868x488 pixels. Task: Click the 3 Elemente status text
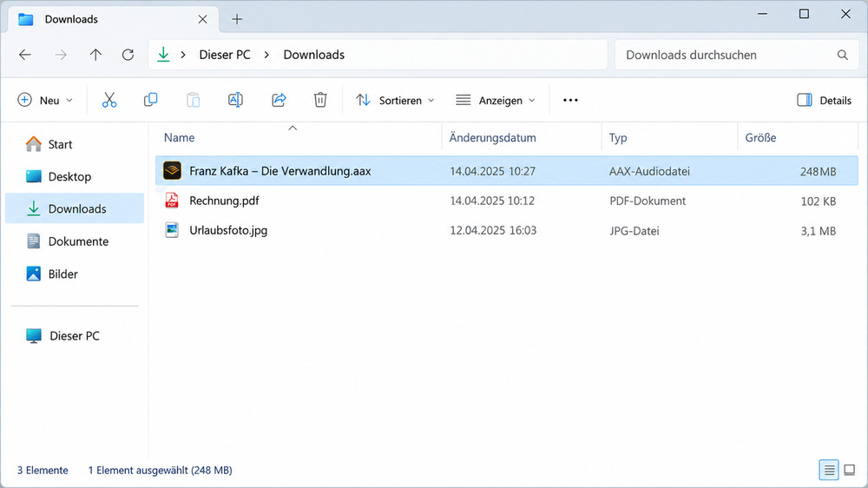[43, 471]
